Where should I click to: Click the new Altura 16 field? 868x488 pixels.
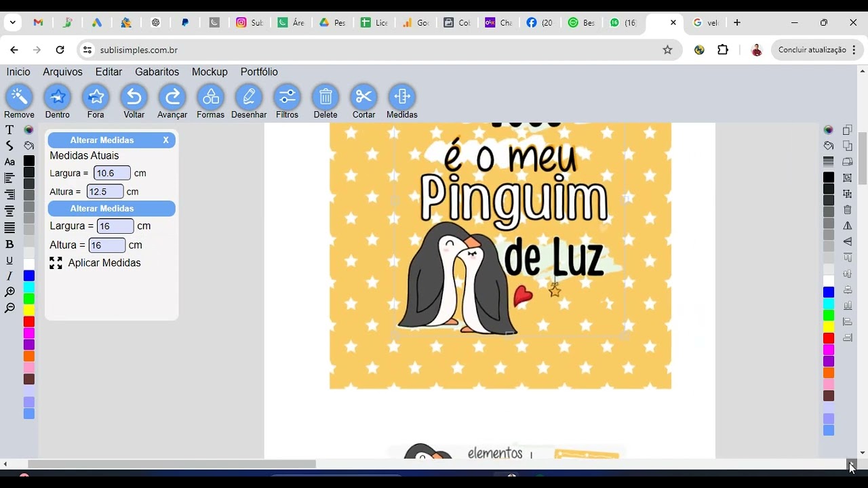point(107,245)
